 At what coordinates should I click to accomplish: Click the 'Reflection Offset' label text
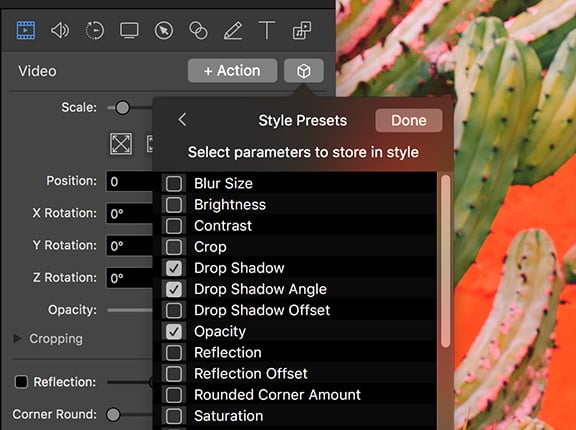click(x=251, y=374)
